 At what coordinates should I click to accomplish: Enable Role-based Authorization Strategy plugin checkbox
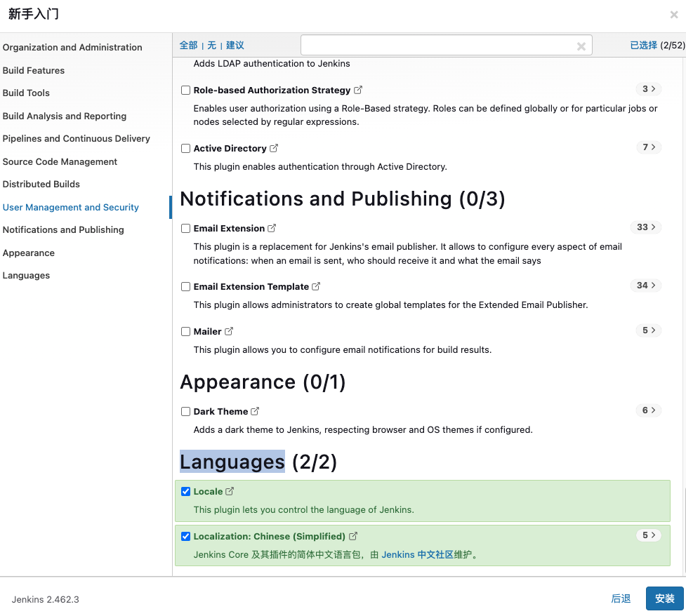coord(185,90)
